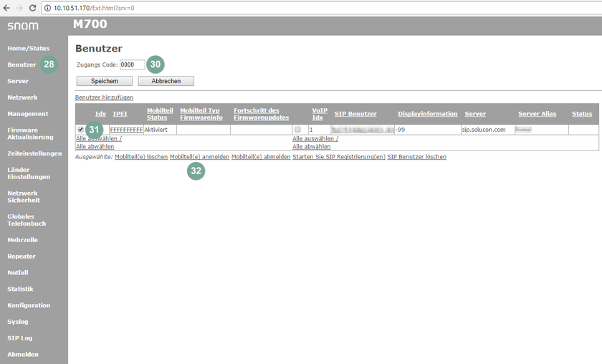602x364 pixels.
Task: Click Starten Sie SIP Registrierung(en) link
Action: [339, 157]
